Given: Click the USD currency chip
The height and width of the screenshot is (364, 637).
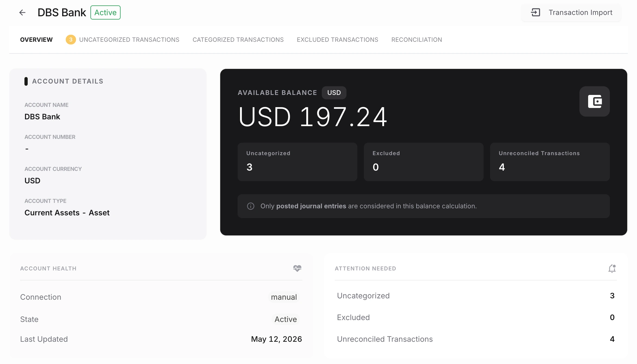Looking at the screenshot, I should coord(334,93).
